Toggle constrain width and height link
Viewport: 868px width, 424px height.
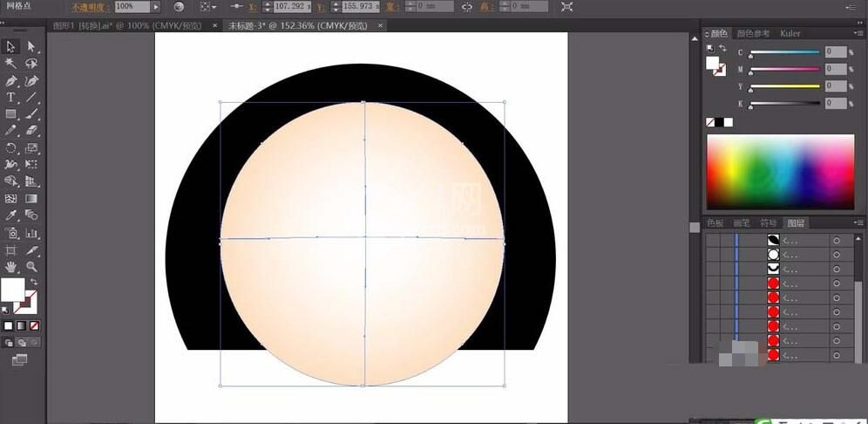466,7
